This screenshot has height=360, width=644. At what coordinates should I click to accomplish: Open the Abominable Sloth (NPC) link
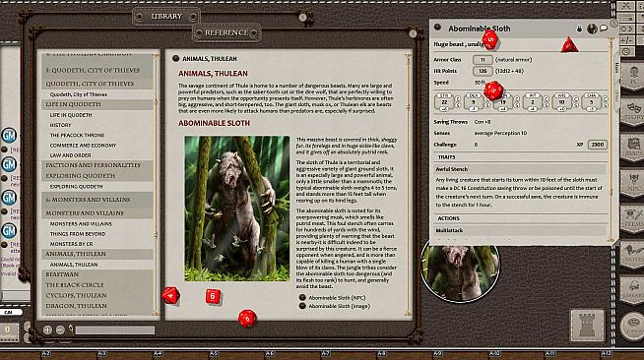[x=337, y=298]
